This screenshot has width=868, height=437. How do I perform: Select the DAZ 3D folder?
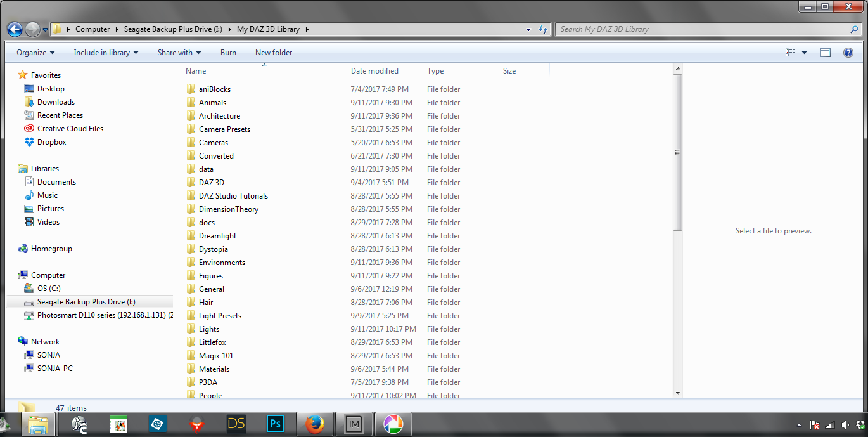click(x=211, y=183)
